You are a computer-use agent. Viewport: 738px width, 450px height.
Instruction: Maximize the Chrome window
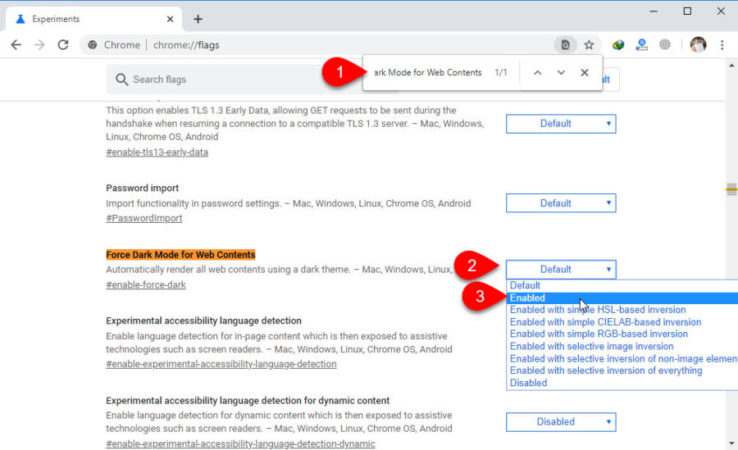(687, 11)
